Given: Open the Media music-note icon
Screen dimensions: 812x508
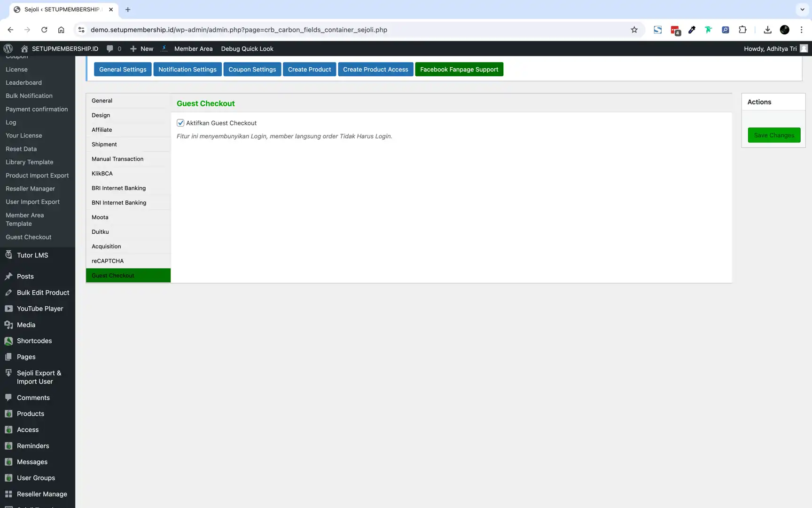Looking at the screenshot, I should coord(9,325).
